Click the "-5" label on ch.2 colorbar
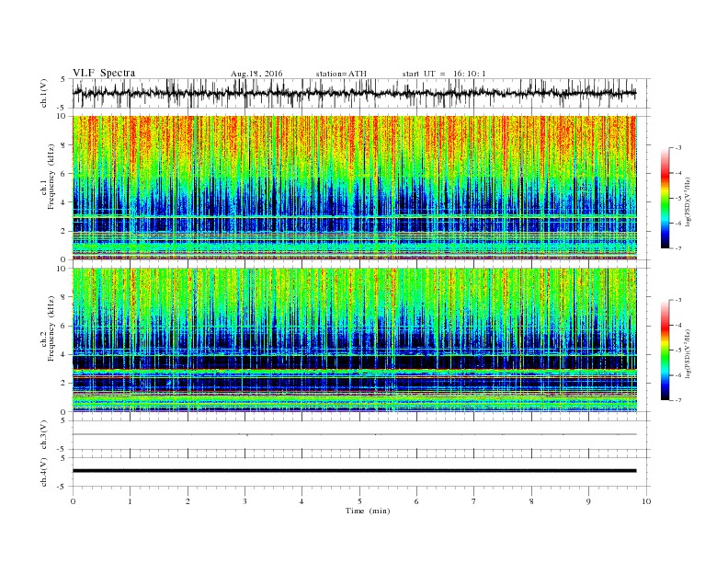The width and height of the screenshot is (728, 563). pyautogui.click(x=677, y=350)
